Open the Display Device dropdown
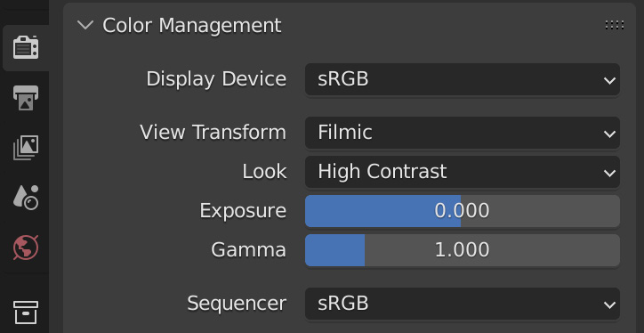The width and height of the screenshot is (644, 333). click(462, 79)
